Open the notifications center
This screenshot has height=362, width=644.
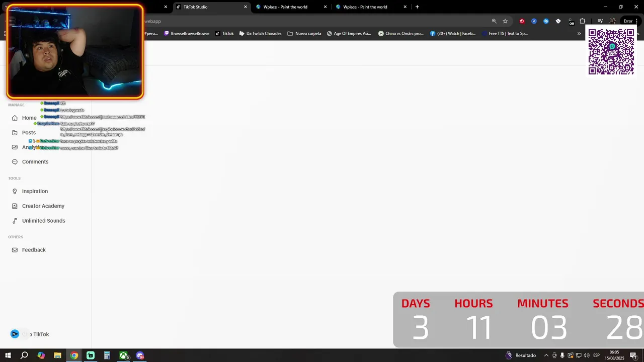click(x=633, y=355)
